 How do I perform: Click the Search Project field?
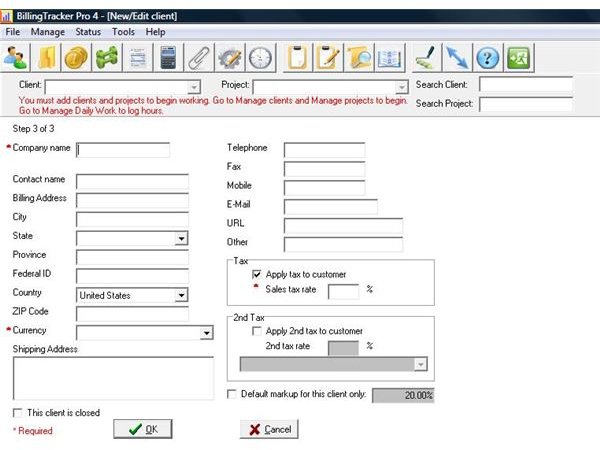[526, 104]
